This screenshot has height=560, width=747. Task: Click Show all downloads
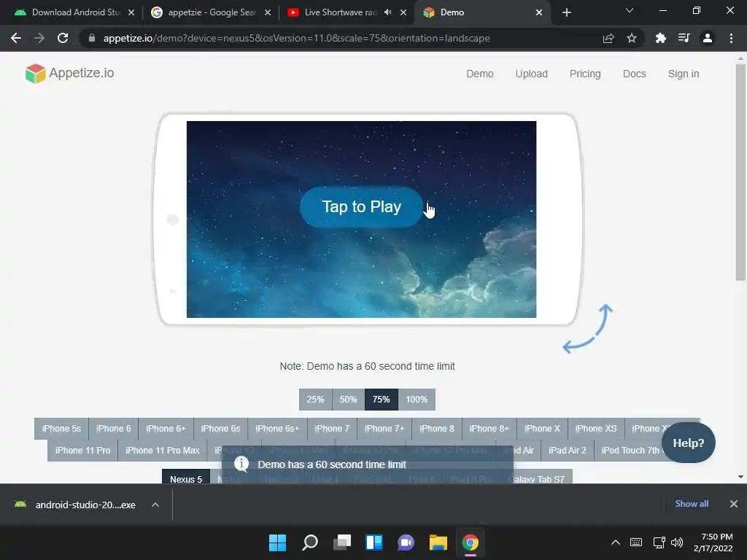pos(692,504)
